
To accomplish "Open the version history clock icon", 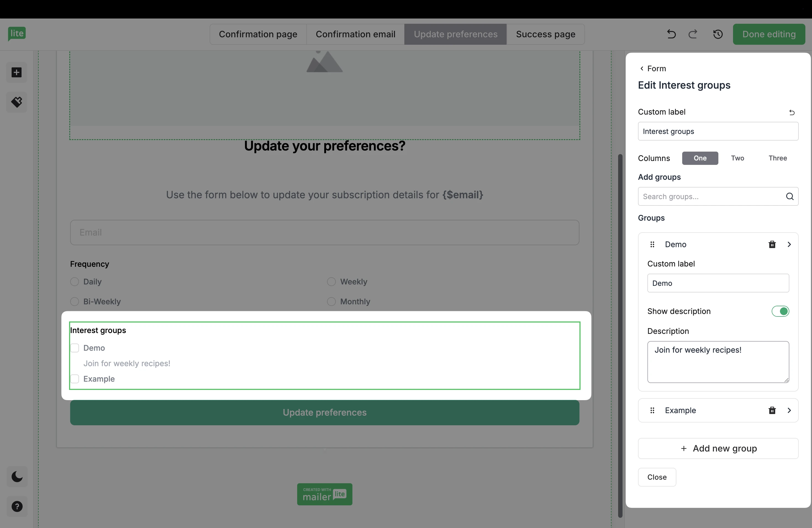I will 718,34.
